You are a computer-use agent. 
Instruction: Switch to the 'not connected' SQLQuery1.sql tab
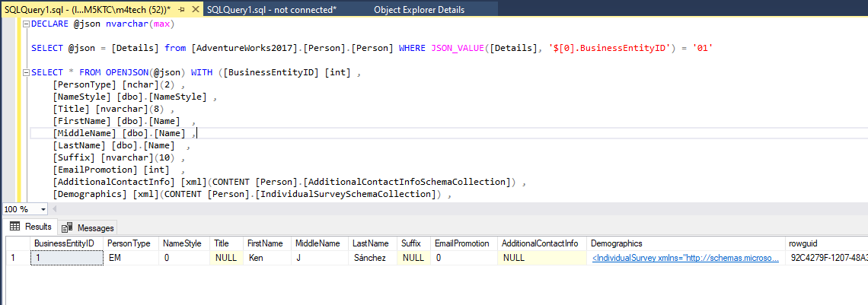click(270, 10)
